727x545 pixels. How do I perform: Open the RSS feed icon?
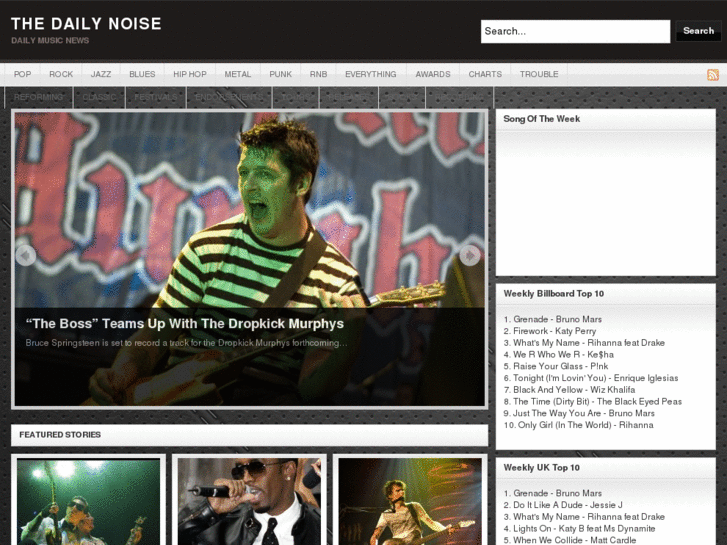(713, 74)
